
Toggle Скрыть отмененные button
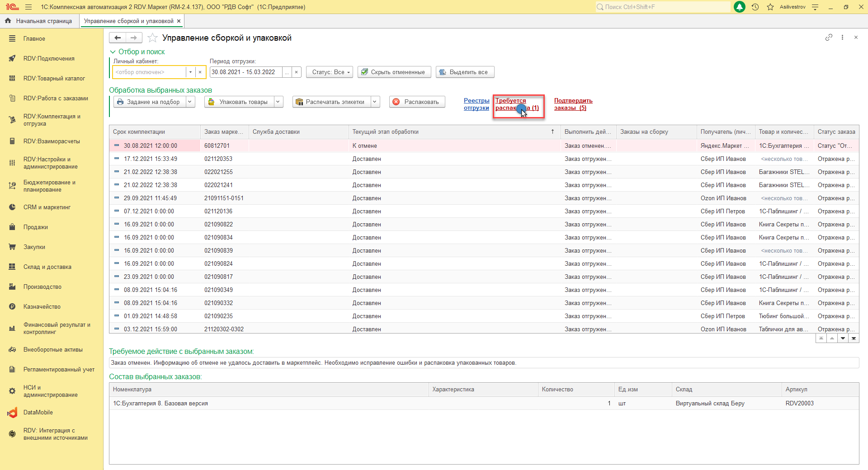[395, 72]
